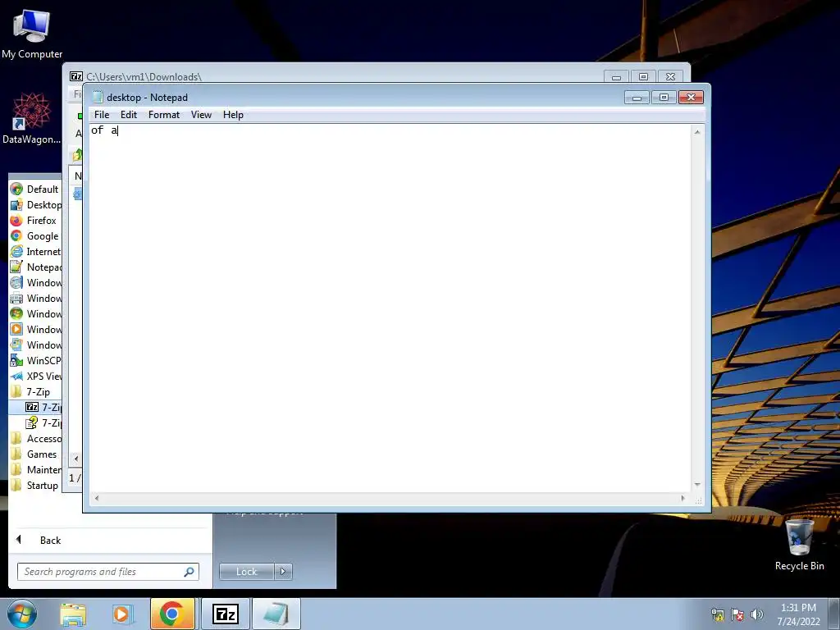Click the network tray icon
The height and width of the screenshot is (630, 840).
(717, 614)
